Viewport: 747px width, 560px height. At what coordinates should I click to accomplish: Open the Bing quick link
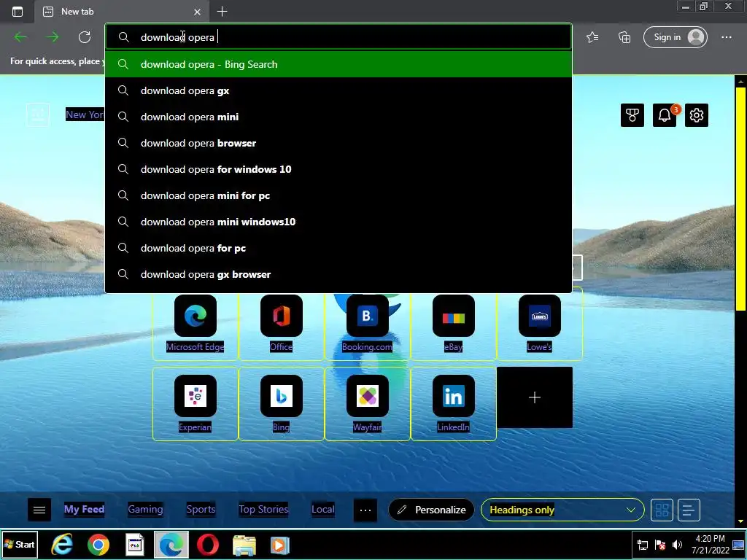[281, 404]
